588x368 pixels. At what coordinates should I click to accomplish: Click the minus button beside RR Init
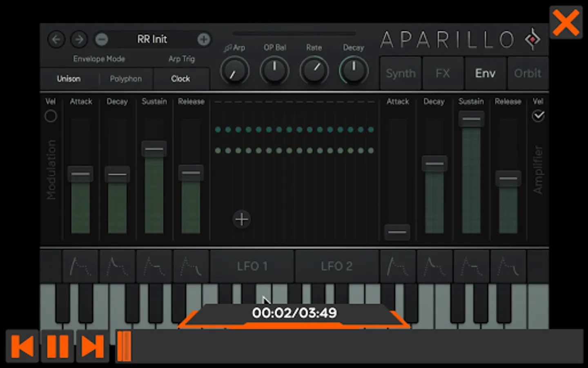tap(102, 39)
